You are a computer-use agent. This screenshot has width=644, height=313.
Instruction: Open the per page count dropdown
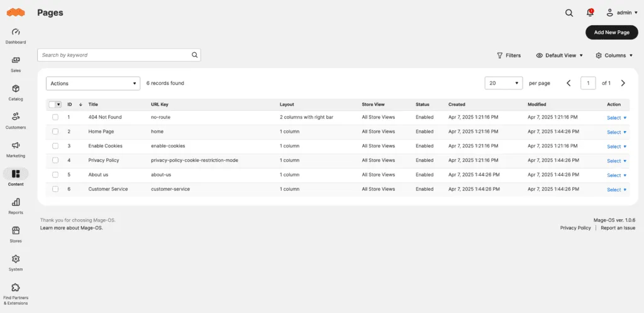coord(504,83)
